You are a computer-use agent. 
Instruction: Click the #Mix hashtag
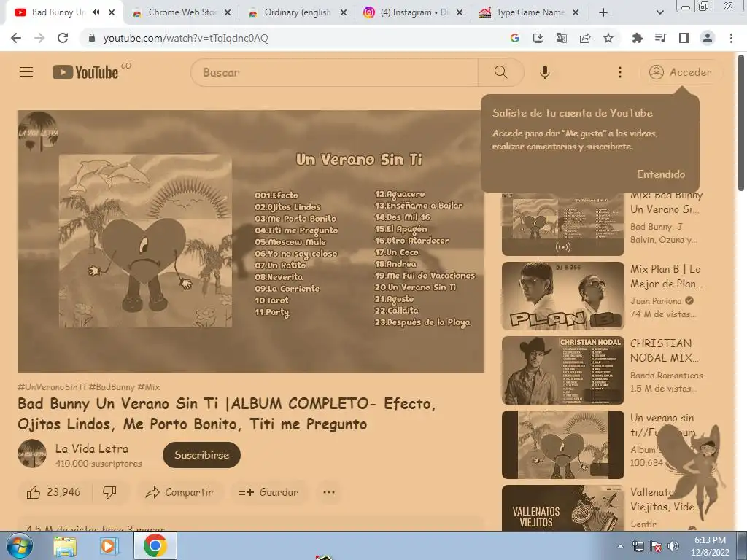149,387
